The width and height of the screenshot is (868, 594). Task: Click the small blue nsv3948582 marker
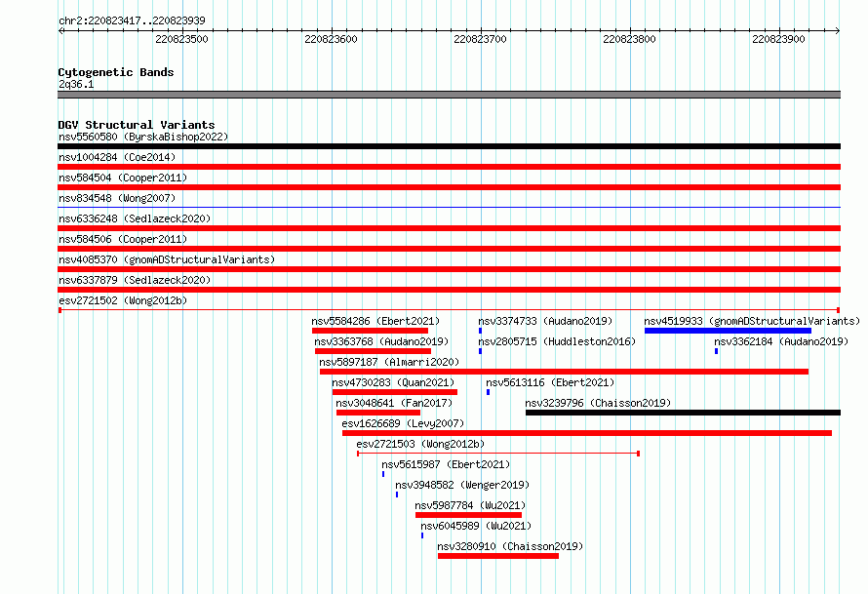coord(397,495)
